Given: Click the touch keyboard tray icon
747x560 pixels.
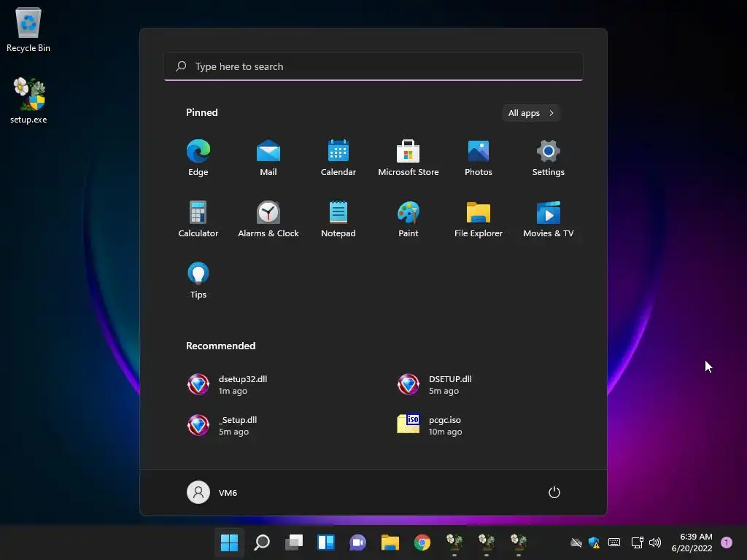Looking at the screenshot, I should [x=614, y=542].
